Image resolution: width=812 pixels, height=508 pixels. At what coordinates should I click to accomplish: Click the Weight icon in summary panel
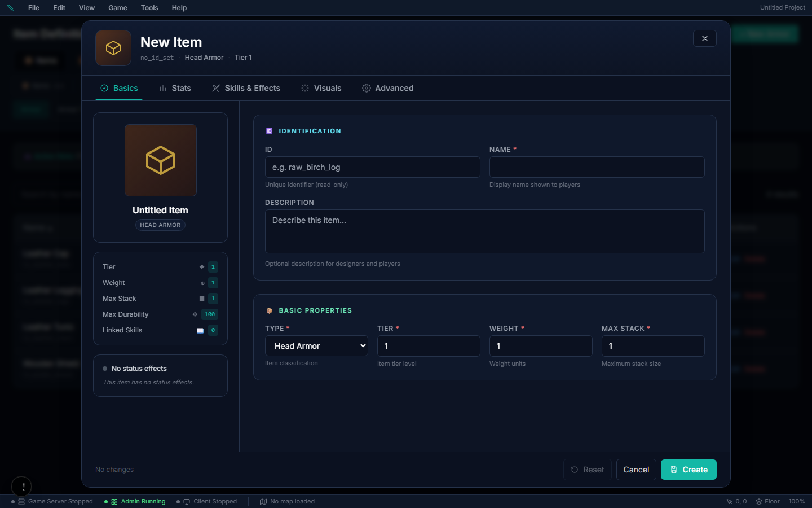pyautogui.click(x=202, y=283)
